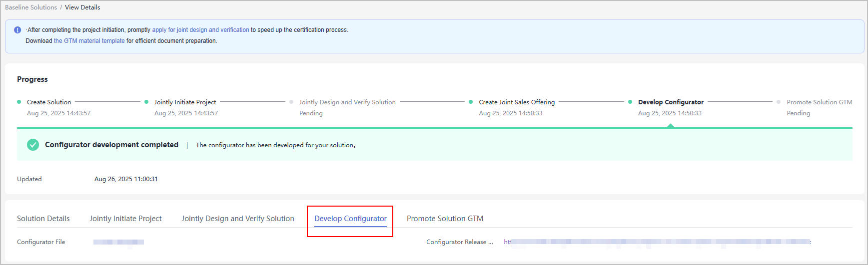This screenshot has width=868, height=265.
Task: Select the Create Joint Sales Offering step
Action: [517, 102]
